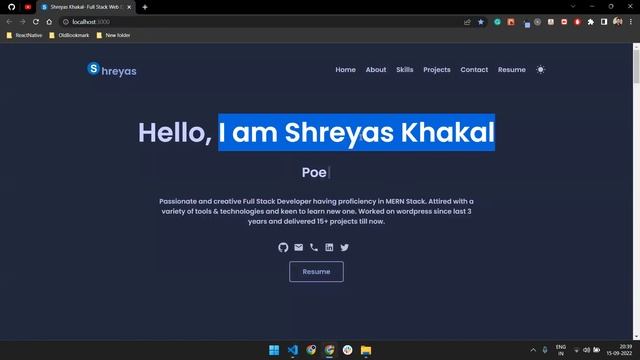640x360 pixels.
Task: Click the microphone tray icon
Action: (x=545, y=350)
